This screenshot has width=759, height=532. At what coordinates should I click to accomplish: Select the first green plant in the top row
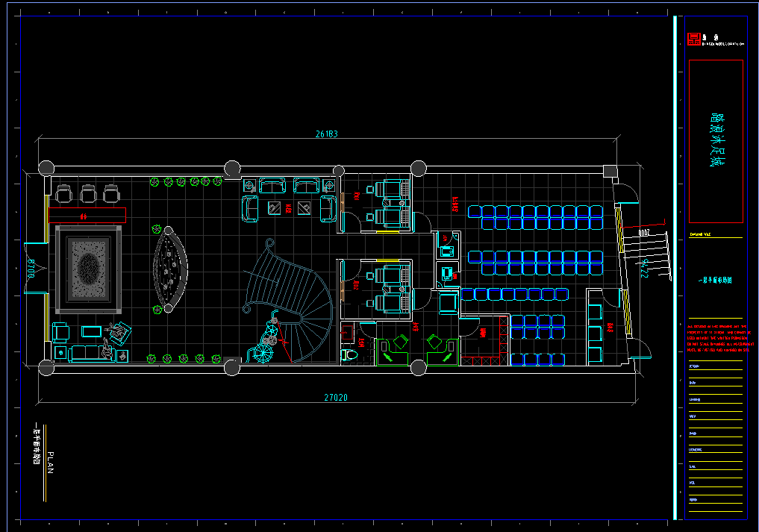[155, 181]
